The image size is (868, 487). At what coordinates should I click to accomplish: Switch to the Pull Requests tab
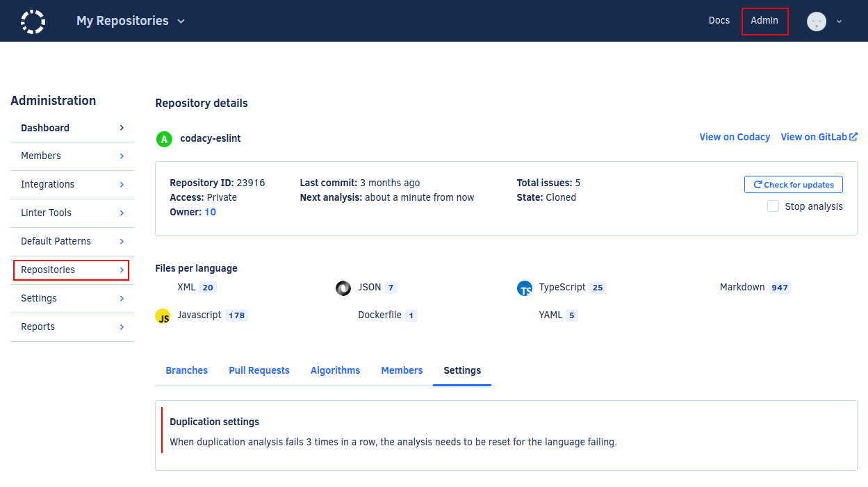(x=259, y=370)
